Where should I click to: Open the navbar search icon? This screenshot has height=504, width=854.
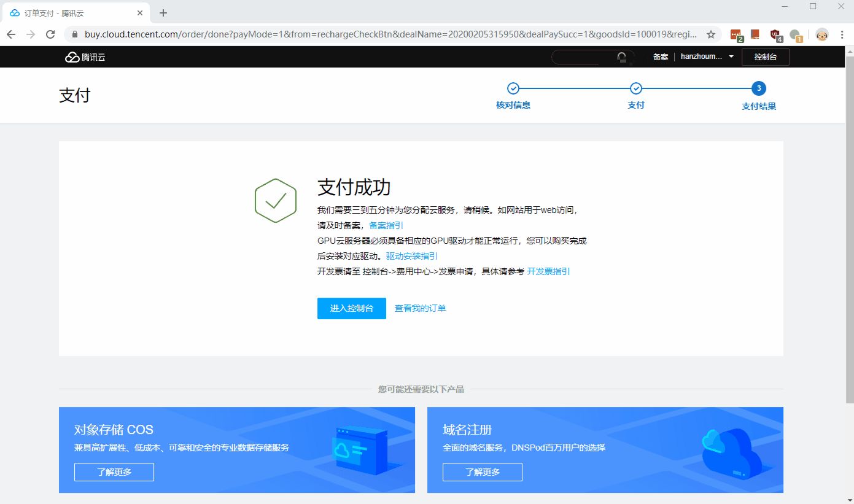point(622,56)
